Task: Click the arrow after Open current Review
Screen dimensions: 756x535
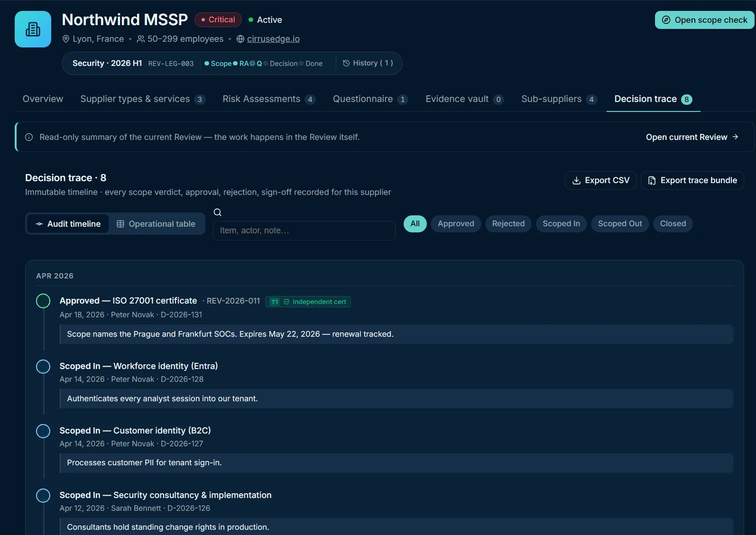Action: 735,137
